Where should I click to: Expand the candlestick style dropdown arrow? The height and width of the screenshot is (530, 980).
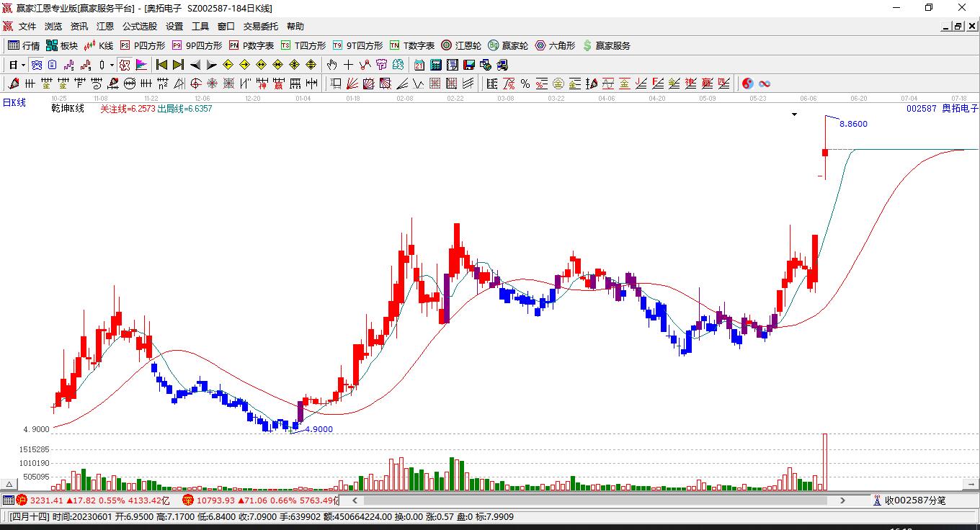click(112, 65)
